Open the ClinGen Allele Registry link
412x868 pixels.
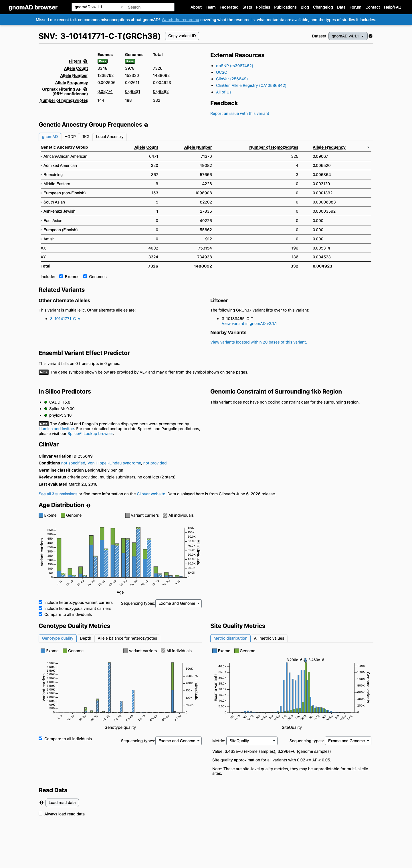[x=251, y=85]
